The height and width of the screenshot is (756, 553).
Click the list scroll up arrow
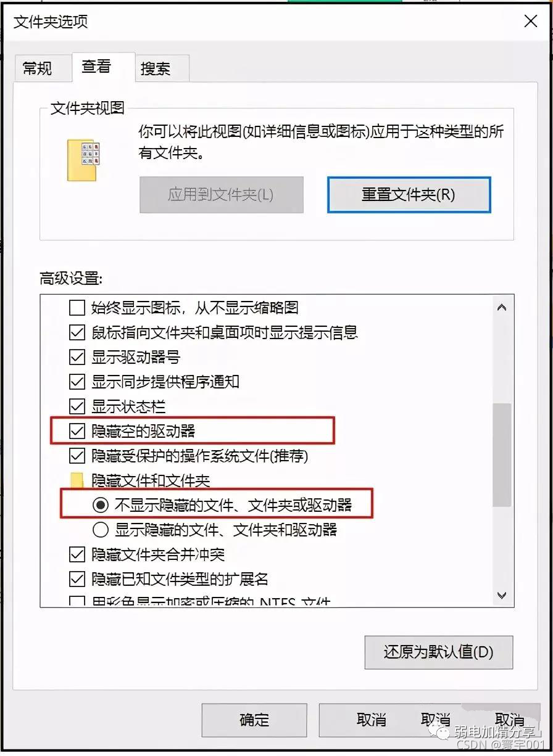click(x=502, y=307)
